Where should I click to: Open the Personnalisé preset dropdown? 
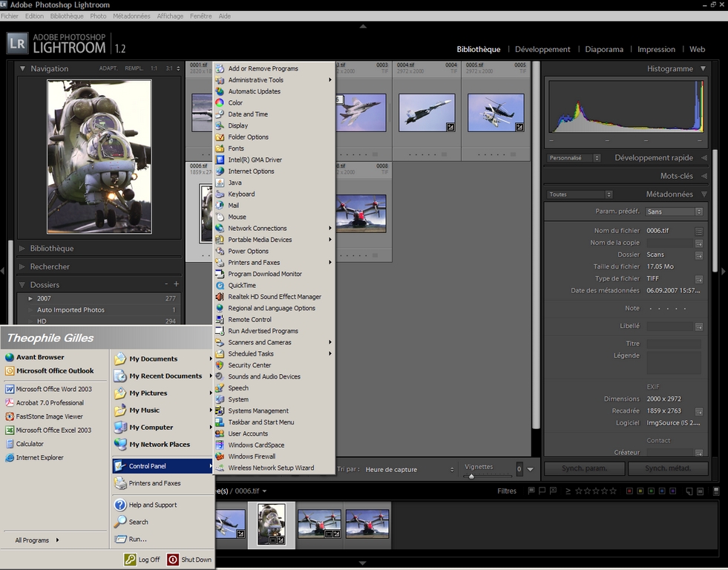[x=574, y=158]
